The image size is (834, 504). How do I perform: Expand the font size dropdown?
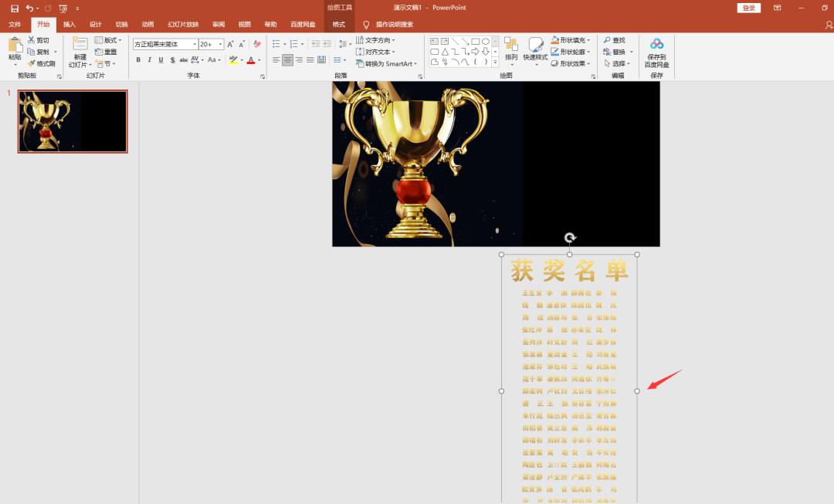(x=220, y=44)
